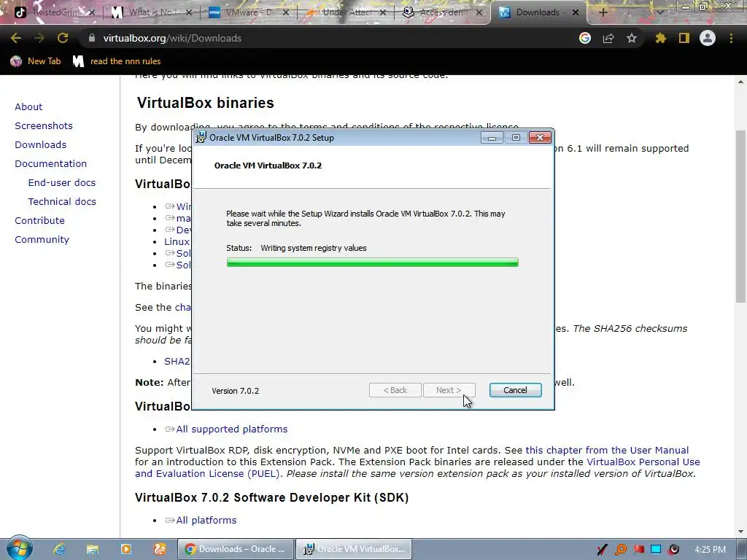Screen dimensions: 747x560
Task: Click the round red-eye tray icon
Action: (673, 550)
